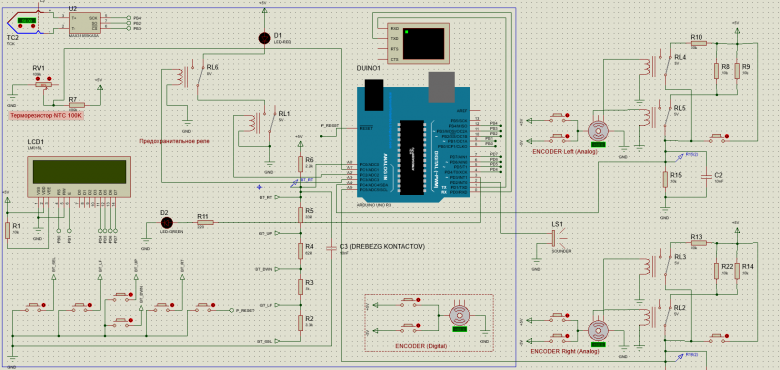780x370 pixels.
Task: Click the ENCODER Left motor symbol
Action: tap(598, 131)
